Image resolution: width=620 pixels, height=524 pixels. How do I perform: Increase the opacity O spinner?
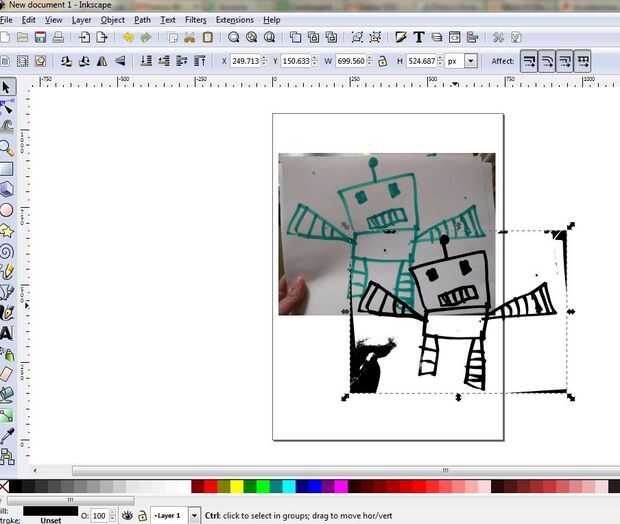(x=112, y=513)
